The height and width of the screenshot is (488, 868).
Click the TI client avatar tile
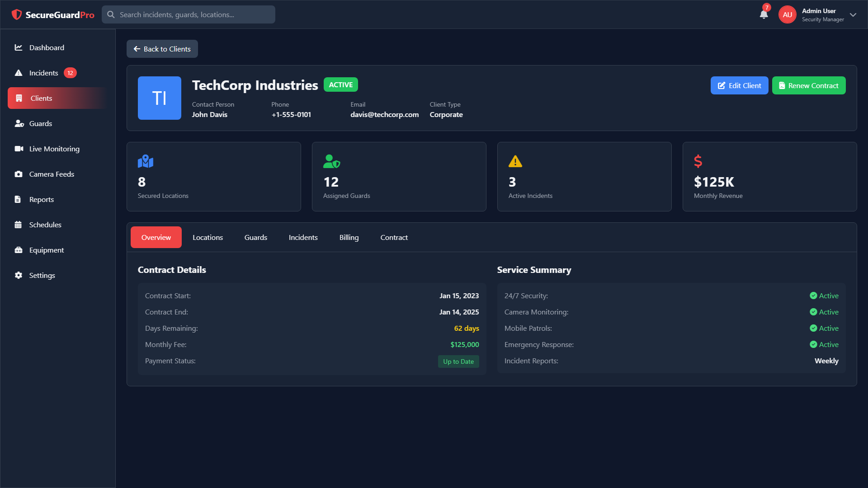pyautogui.click(x=159, y=98)
